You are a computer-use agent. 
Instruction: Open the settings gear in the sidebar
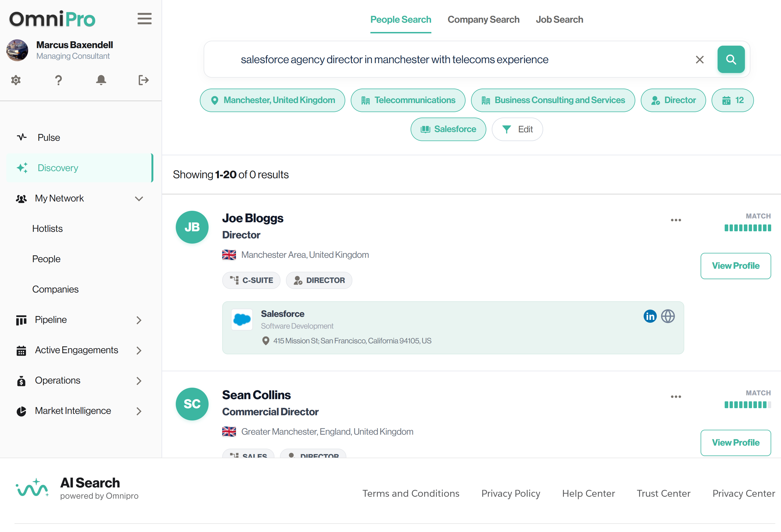click(16, 80)
